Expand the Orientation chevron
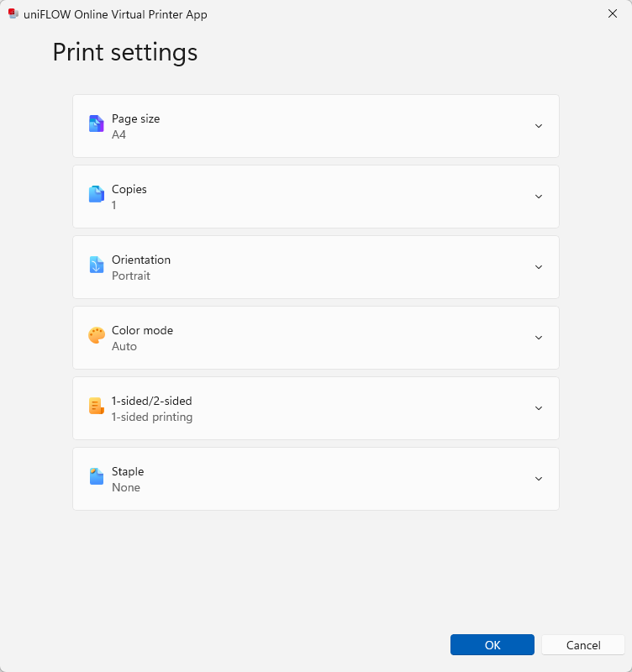The height and width of the screenshot is (672, 632). [539, 267]
